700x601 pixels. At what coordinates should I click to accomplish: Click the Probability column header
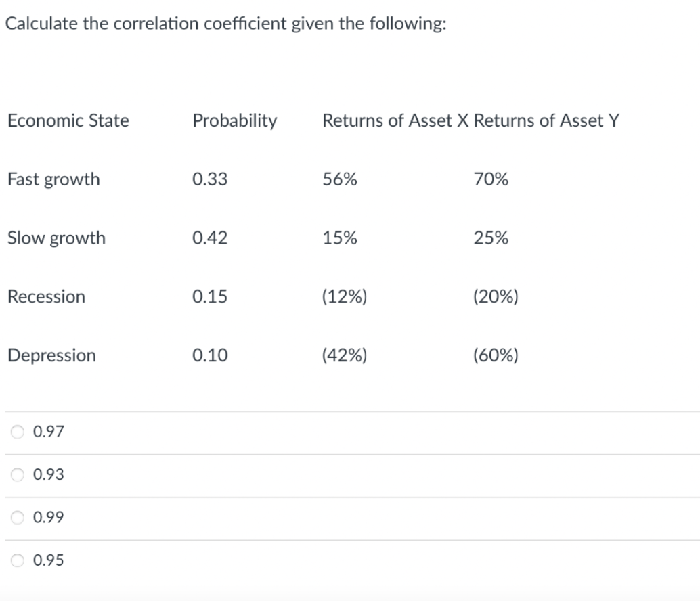234,121
